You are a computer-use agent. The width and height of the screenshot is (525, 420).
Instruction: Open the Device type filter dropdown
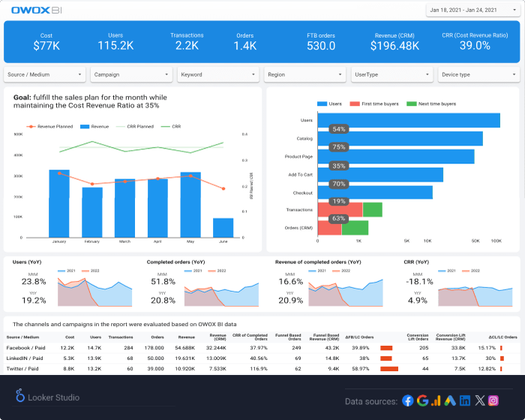pyautogui.click(x=478, y=74)
